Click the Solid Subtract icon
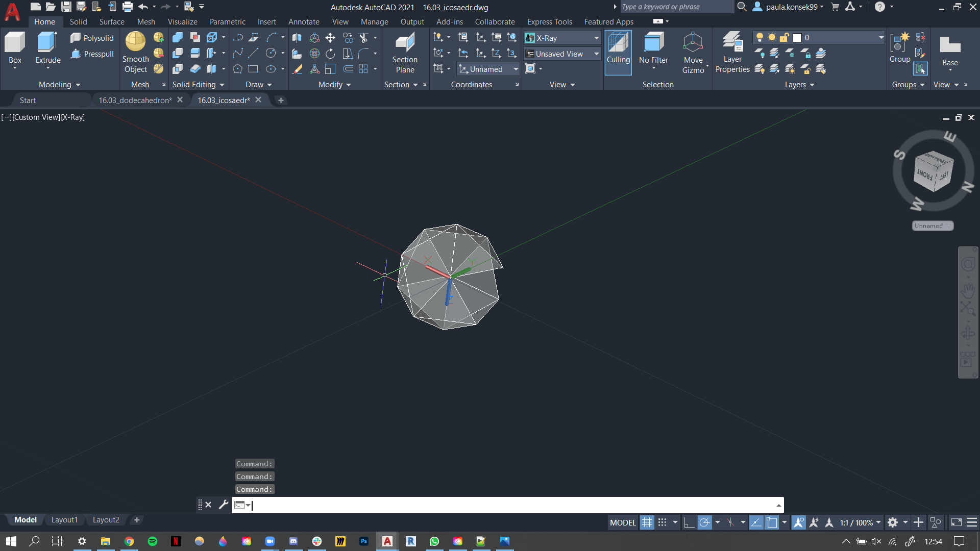Viewport: 980px width, 551px height. point(177,54)
